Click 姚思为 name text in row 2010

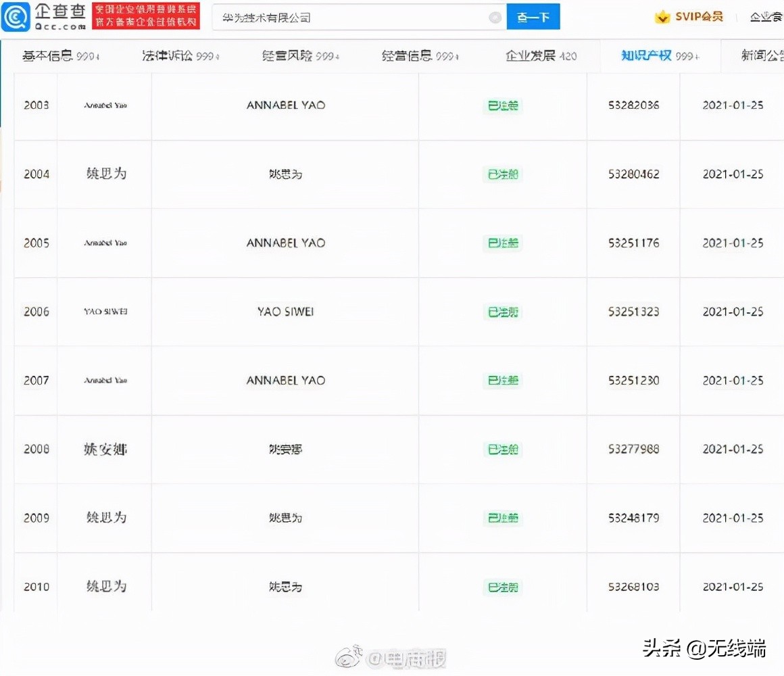pos(285,587)
